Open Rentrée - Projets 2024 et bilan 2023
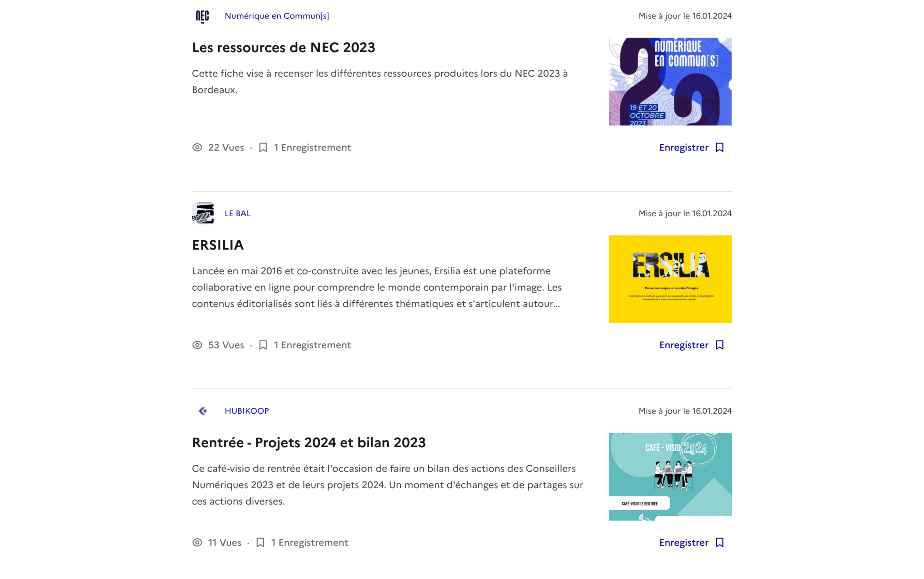Screen dimensions: 924x579 coord(309,443)
